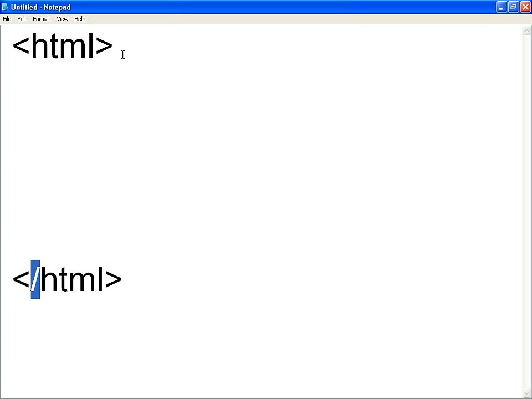
Task: Click the scroll up arrow
Action: pos(526,31)
